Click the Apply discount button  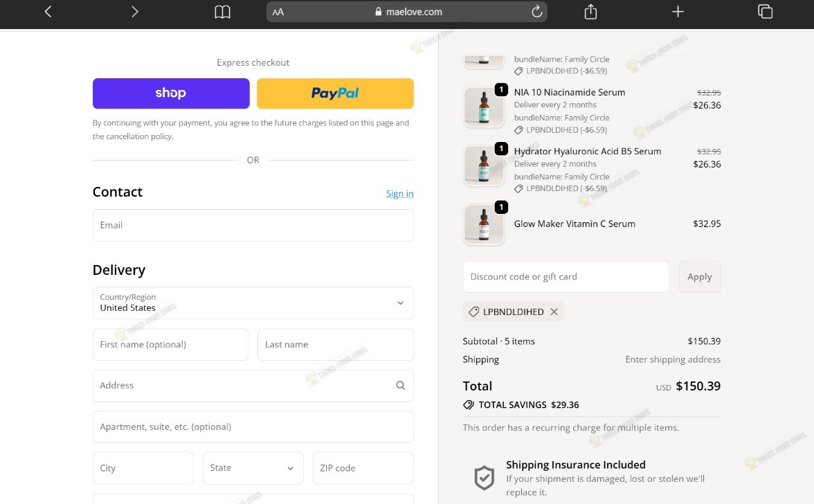coord(699,277)
